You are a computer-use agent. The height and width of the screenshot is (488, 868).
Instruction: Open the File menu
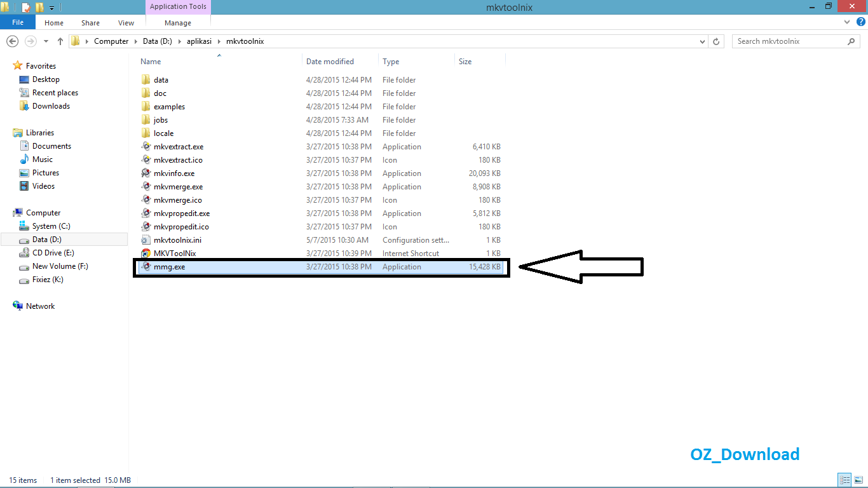[x=18, y=22]
